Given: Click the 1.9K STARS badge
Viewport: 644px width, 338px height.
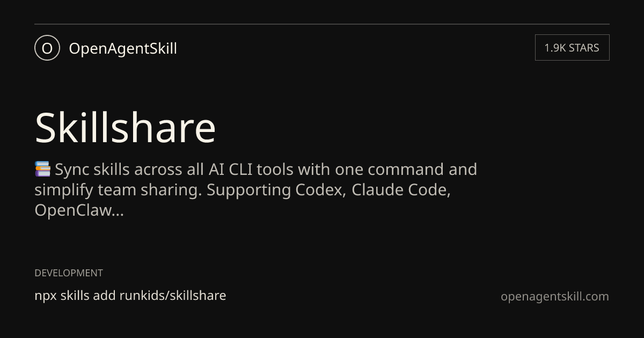Looking at the screenshot, I should (572, 48).
